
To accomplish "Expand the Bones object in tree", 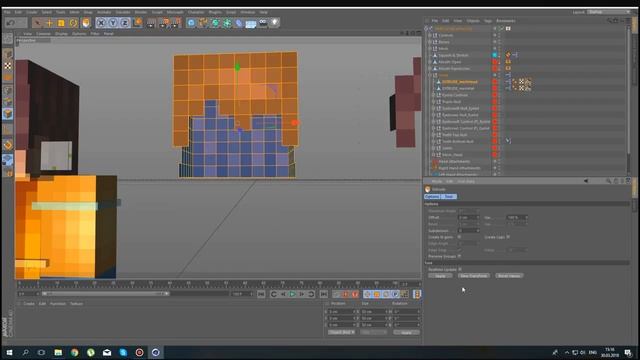I will [x=430, y=42].
